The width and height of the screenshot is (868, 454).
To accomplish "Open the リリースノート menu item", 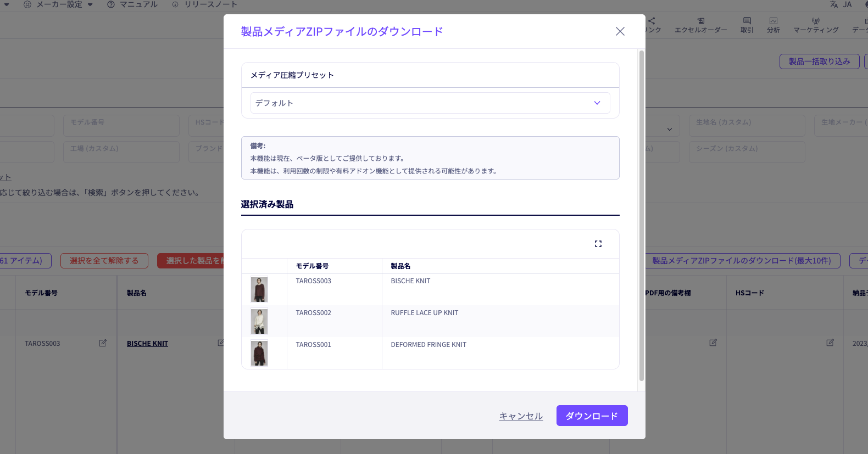I will coord(204,4).
